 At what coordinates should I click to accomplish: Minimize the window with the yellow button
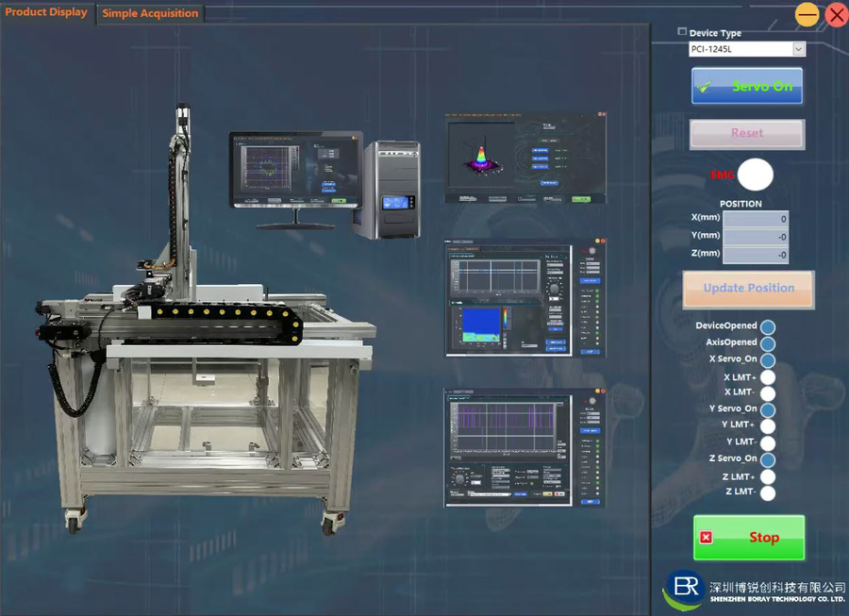click(807, 14)
